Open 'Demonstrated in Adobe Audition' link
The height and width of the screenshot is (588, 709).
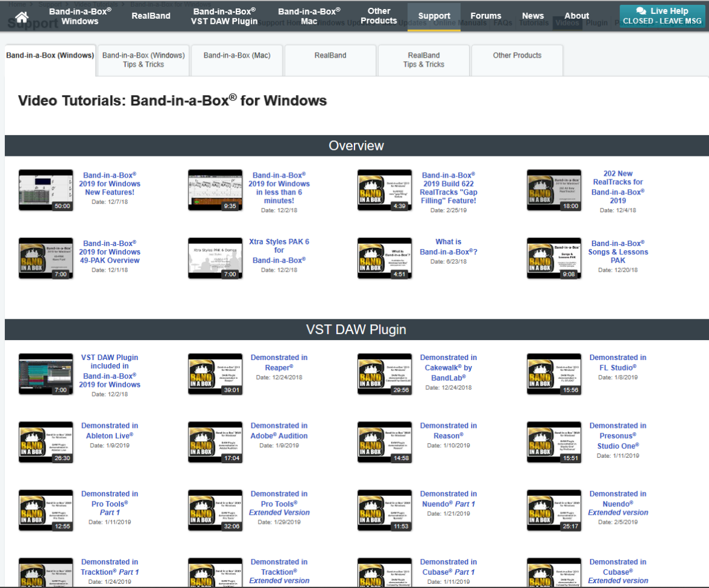279,430
